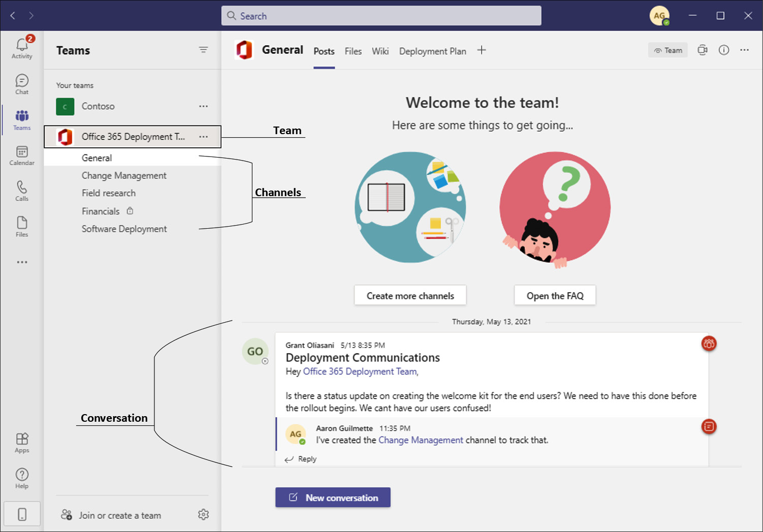Click in the Search box
Image resolution: width=763 pixels, height=532 pixels.
point(381,16)
